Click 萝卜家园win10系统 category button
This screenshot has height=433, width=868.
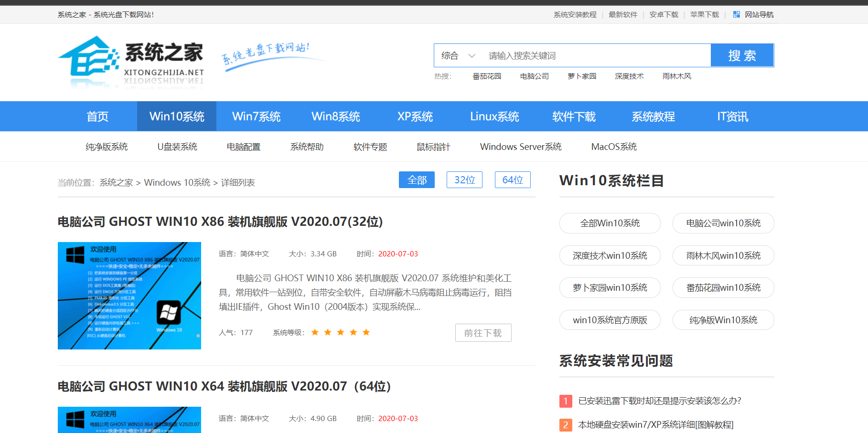[610, 288]
